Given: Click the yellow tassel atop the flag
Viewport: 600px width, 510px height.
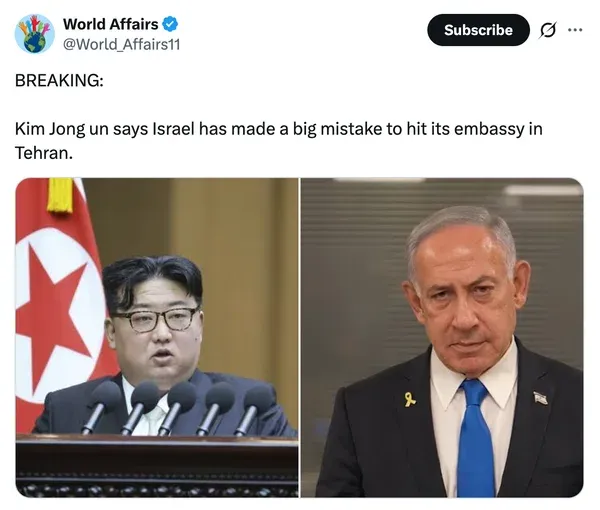Looking at the screenshot, I should click(60, 195).
